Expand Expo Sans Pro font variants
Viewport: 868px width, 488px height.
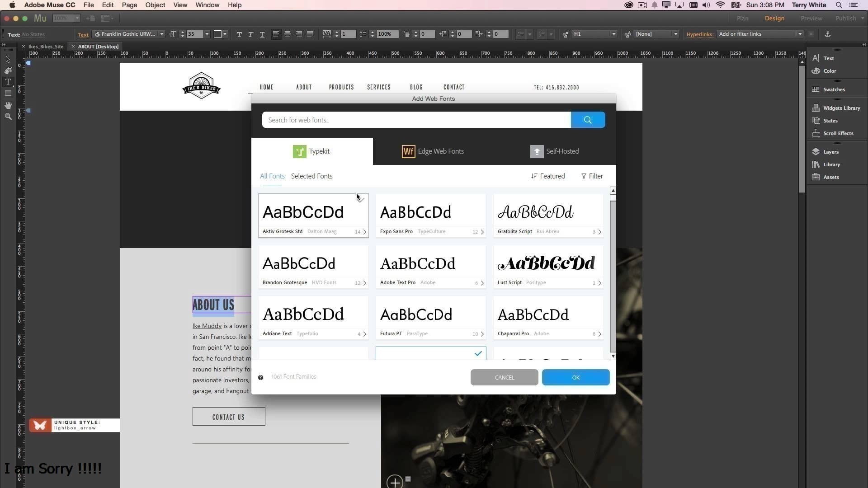tap(482, 232)
